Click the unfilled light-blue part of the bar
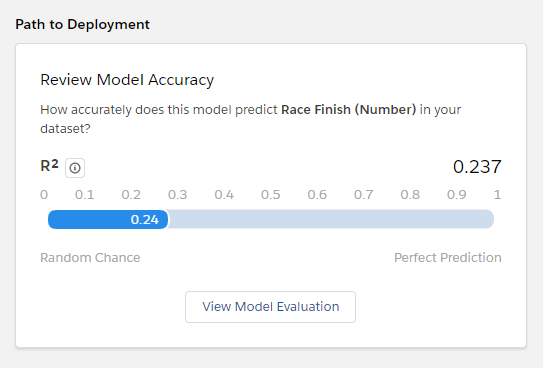This screenshot has height=368, width=543. [x=331, y=219]
